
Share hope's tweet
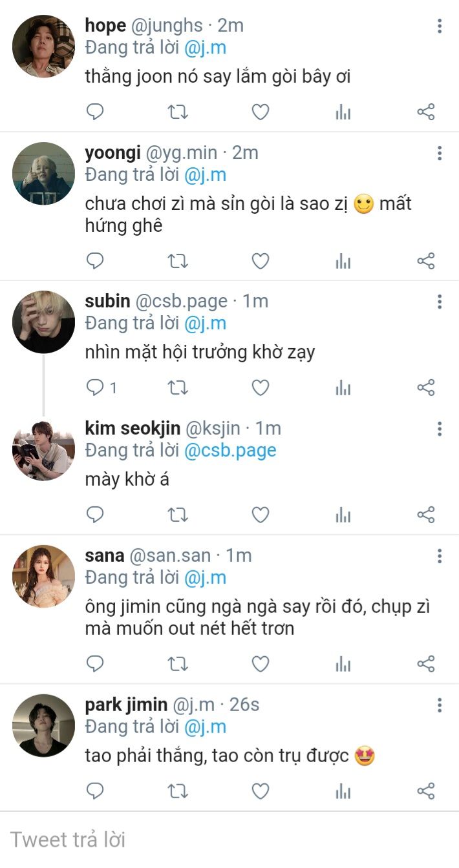[425, 112]
